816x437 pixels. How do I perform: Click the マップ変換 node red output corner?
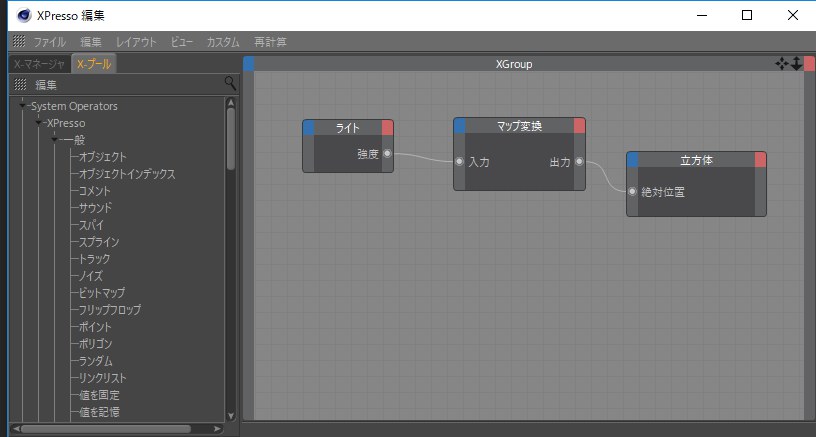coord(579,126)
